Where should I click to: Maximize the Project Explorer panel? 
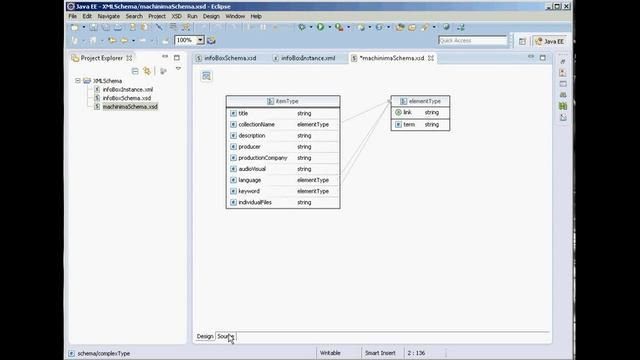coord(177,58)
